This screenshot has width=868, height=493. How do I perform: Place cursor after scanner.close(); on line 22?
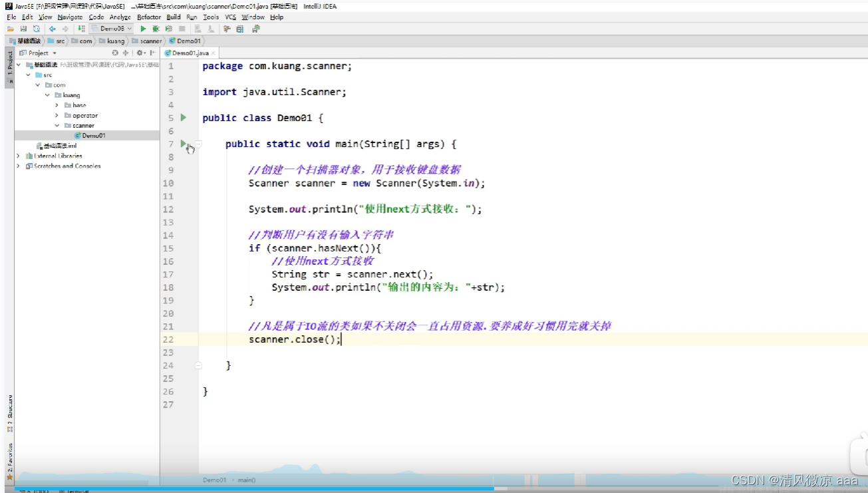click(x=342, y=339)
